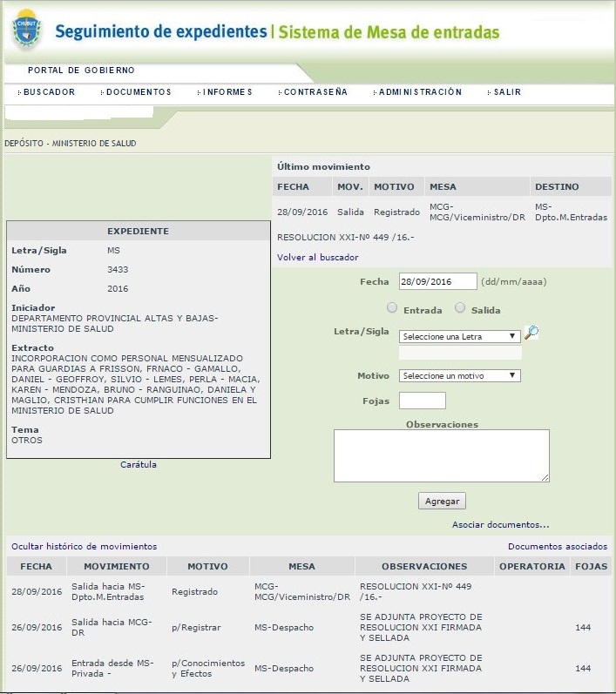Click the disabled field below Letra/Sigla dropdown

pyautogui.click(x=460, y=353)
